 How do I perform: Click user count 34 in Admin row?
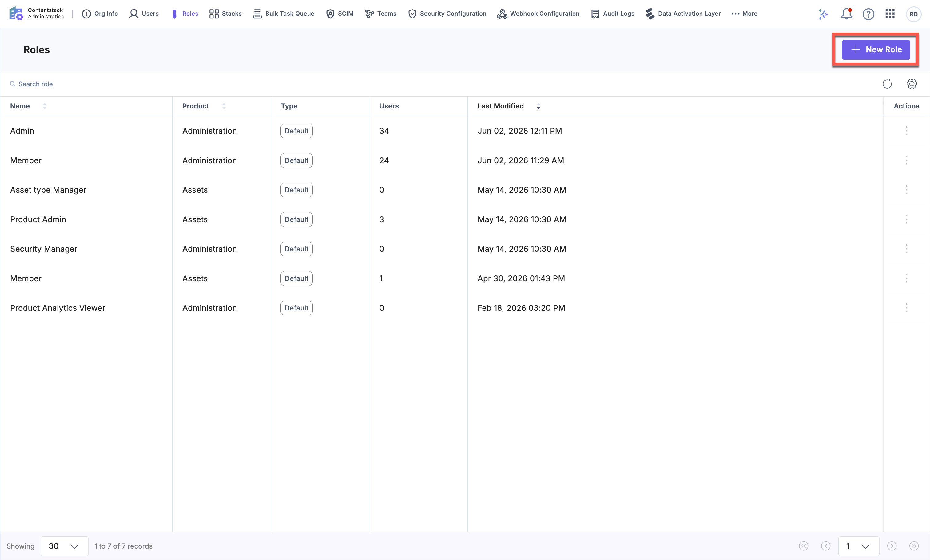(x=384, y=131)
